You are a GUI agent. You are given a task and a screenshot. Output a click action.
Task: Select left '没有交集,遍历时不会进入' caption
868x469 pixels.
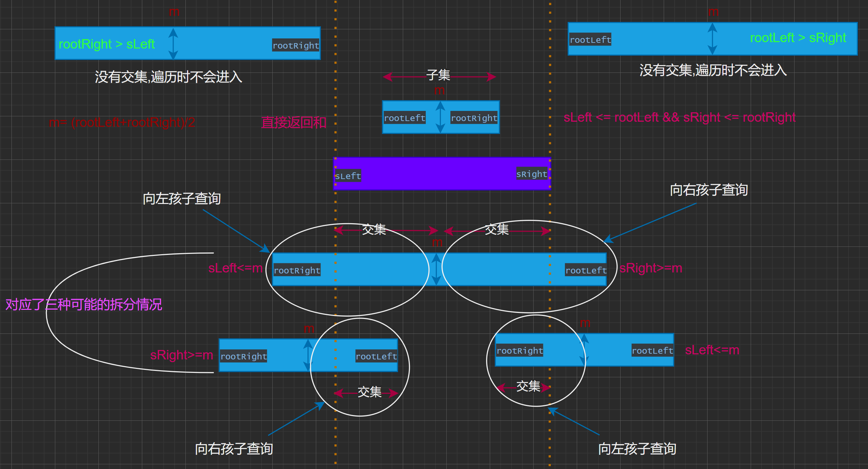(x=169, y=77)
